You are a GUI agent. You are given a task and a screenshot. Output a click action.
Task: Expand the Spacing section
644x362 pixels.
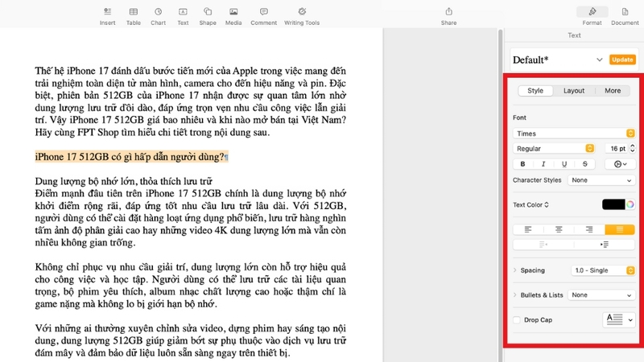pyautogui.click(x=515, y=270)
